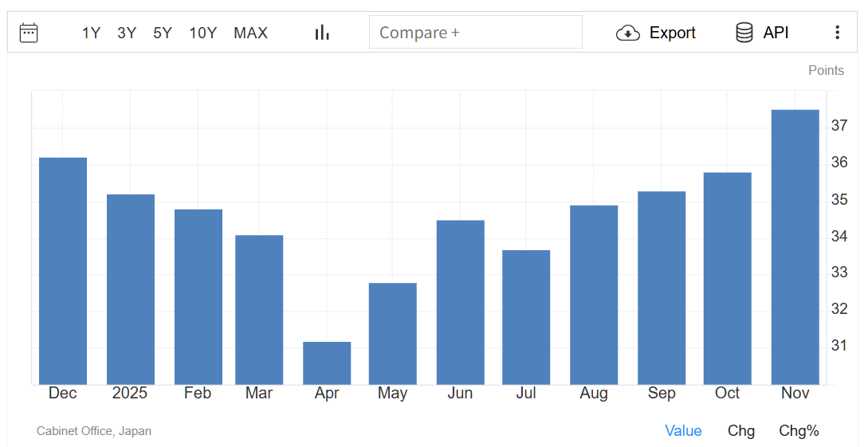868x447 pixels.
Task: Click the Export text label
Action: pyautogui.click(x=672, y=33)
